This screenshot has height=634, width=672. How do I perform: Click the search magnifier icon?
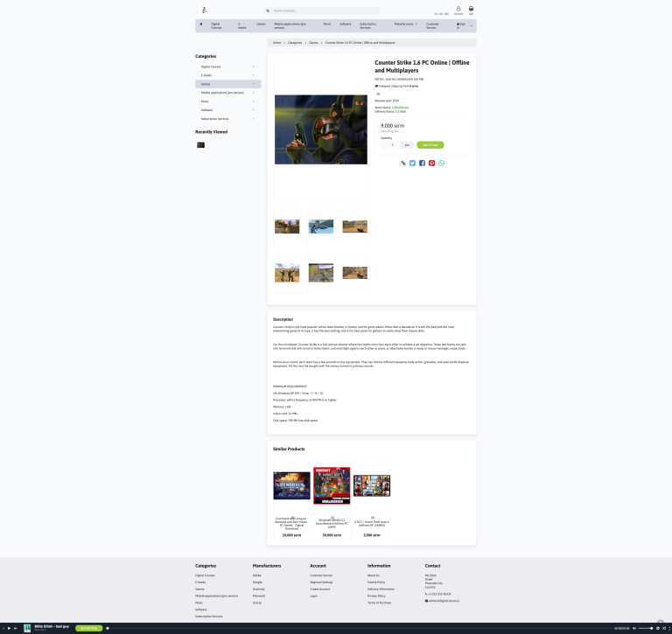[x=268, y=10]
